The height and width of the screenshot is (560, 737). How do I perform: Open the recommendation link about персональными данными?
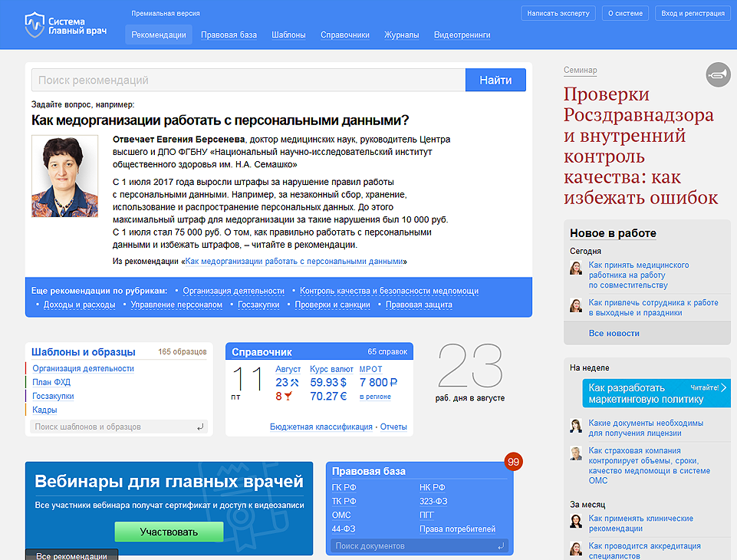(x=294, y=262)
